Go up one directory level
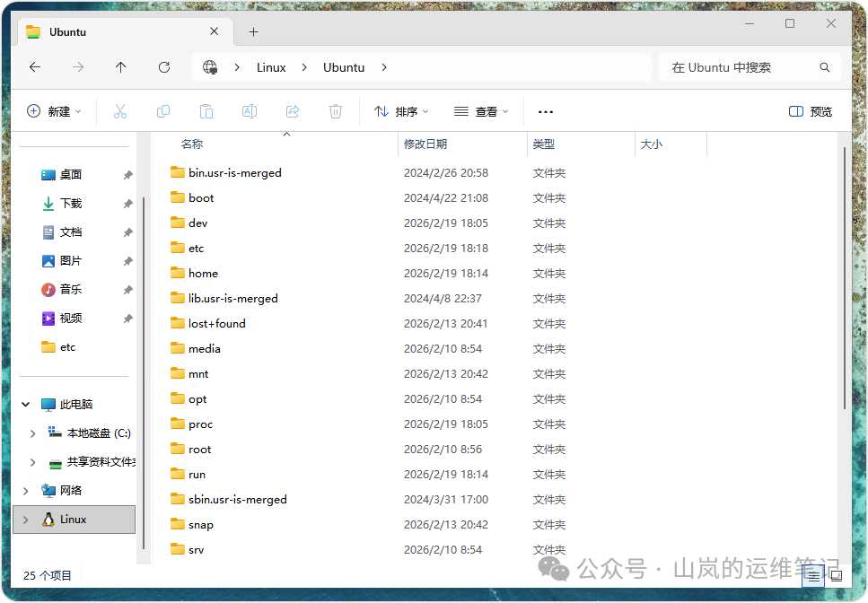The width and height of the screenshot is (868, 603). click(120, 67)
